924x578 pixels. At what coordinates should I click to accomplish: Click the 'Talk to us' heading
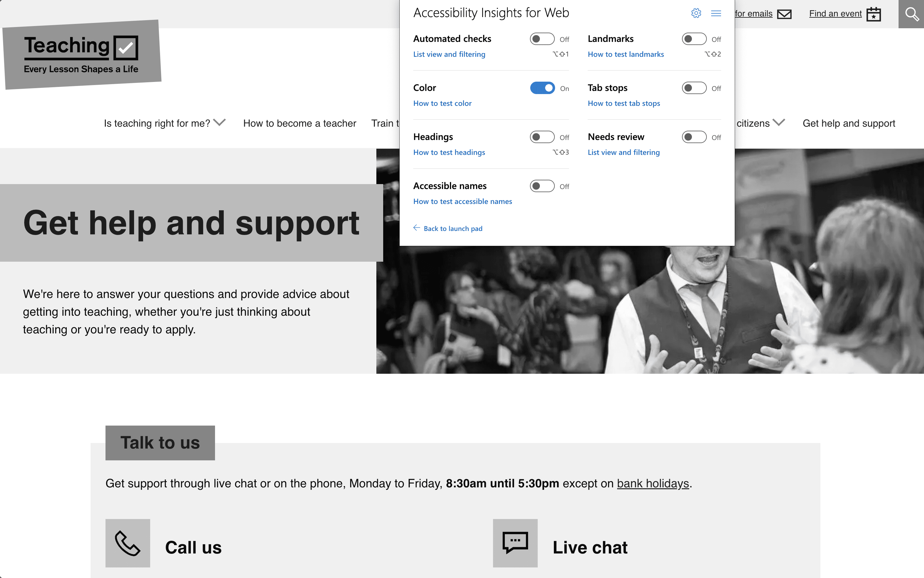[x=160, y=443]
